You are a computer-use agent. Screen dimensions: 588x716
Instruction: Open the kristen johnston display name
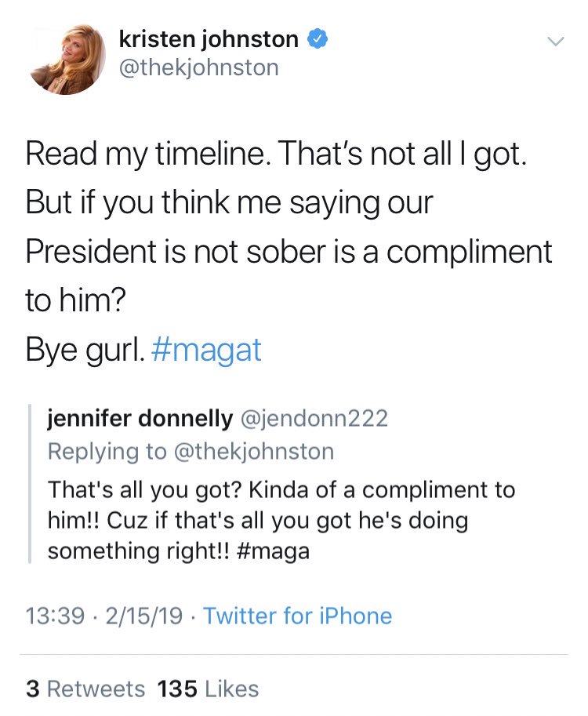[209, 38]
